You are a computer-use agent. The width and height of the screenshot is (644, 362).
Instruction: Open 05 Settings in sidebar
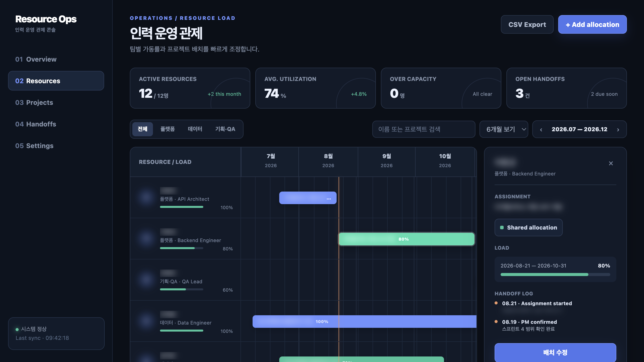point(56,146)
